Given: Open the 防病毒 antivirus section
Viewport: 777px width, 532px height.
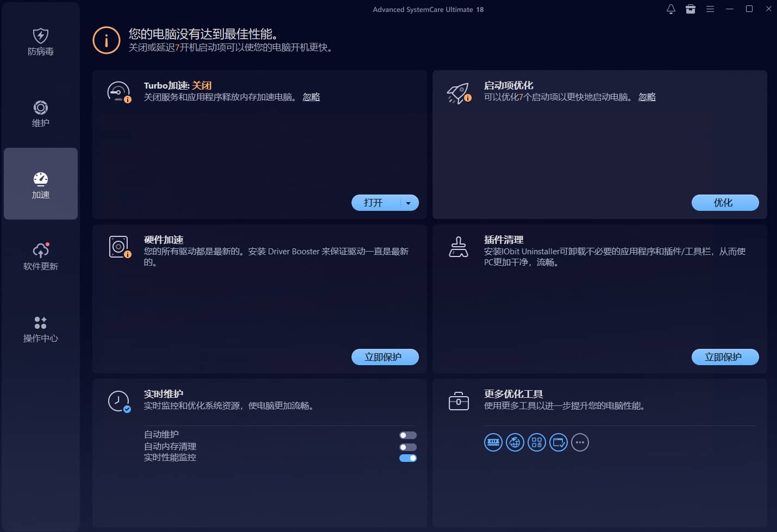Looking at the screenshot, I should [41, 42].
